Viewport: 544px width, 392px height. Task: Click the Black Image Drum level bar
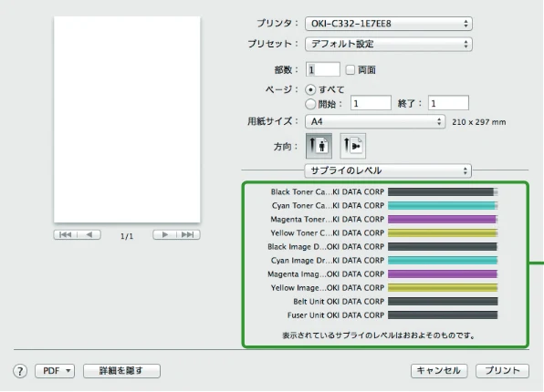[443, 247]
